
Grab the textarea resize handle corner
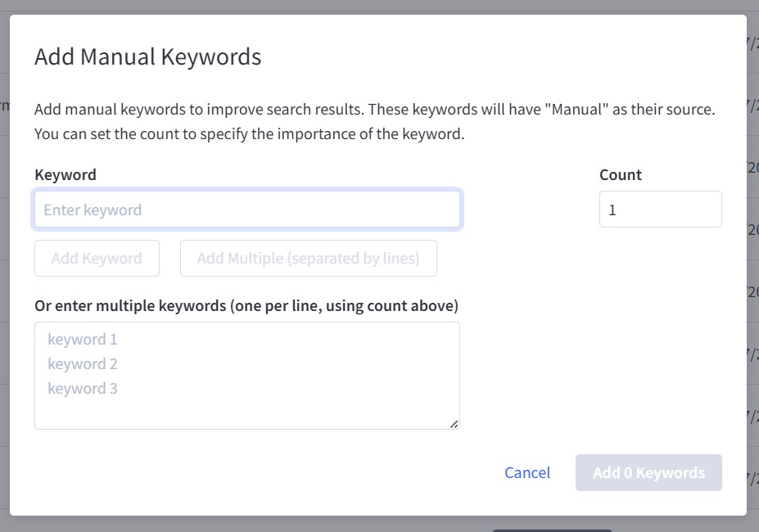[454, 425]
